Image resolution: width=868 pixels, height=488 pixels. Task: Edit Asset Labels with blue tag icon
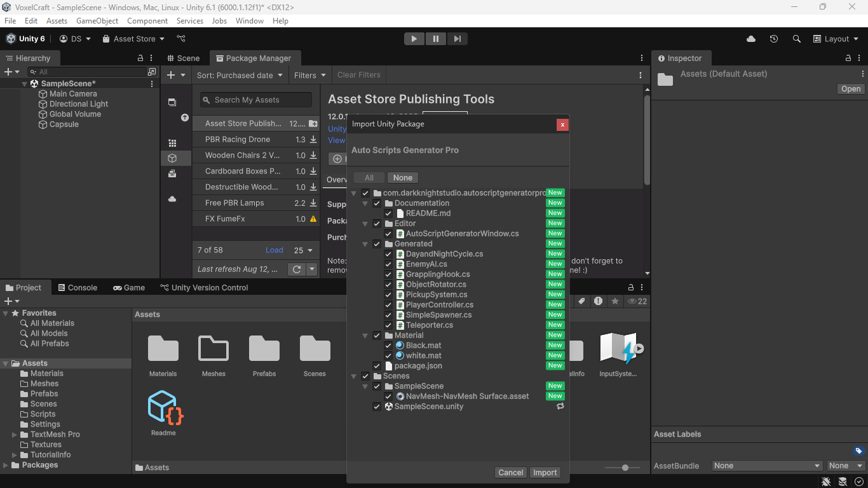858,451
